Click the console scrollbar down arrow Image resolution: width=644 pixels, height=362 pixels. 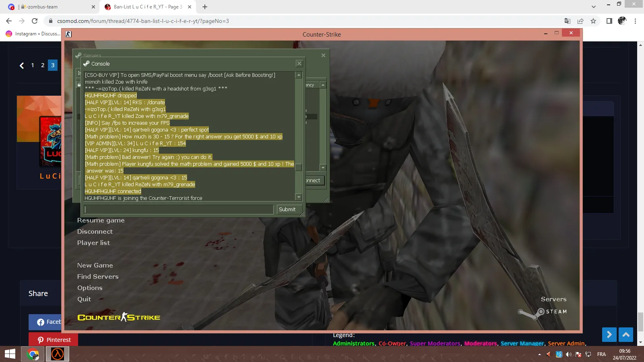[x=299, y=197]
